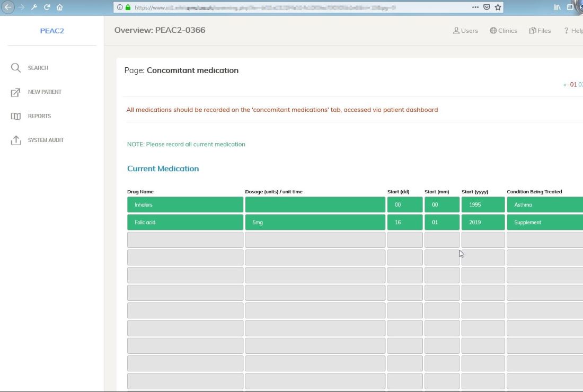Edit start day 00 for Inhalers
The image size is (583, 392).
pyautogui.click(x=405, y=204)
